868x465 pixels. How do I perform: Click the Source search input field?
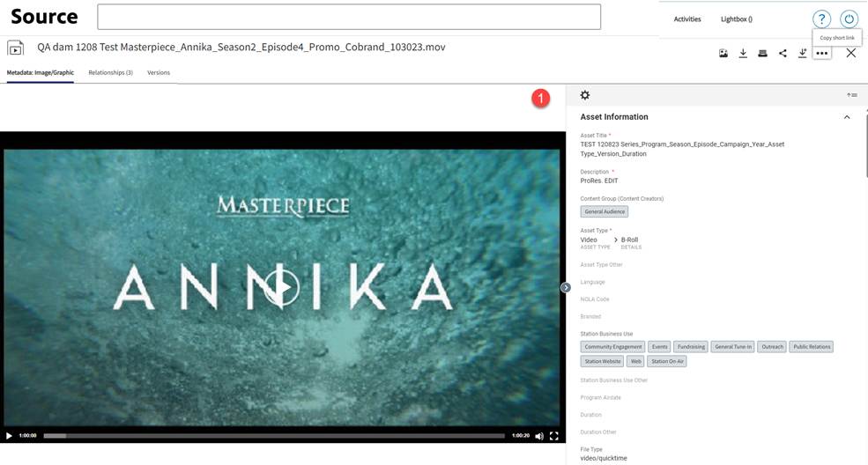tap(349, 17)
